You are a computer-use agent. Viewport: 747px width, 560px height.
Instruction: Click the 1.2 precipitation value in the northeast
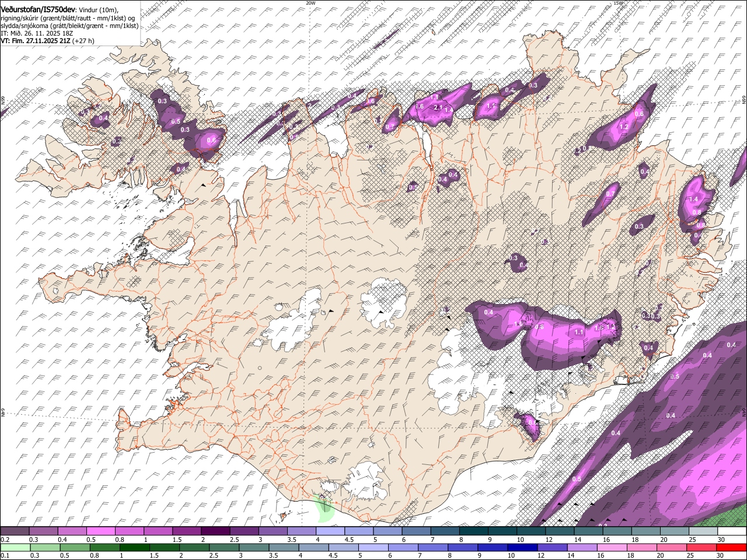point(623,127)
